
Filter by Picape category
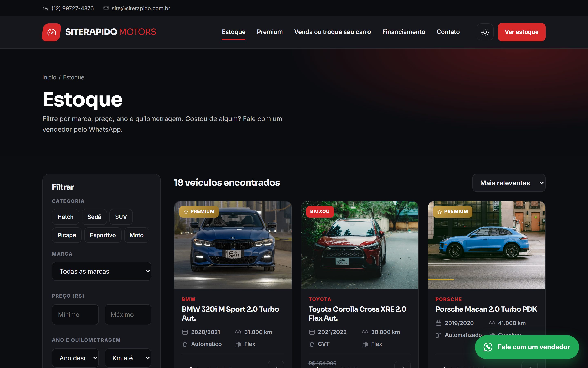click(x=67, y=235)
